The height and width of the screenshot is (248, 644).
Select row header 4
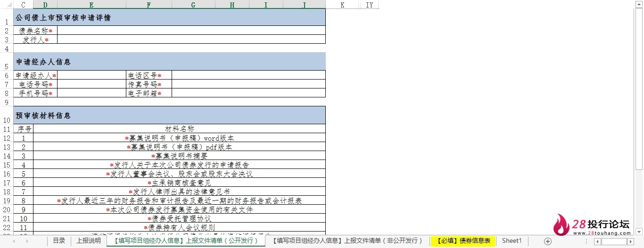pos(7,49)
